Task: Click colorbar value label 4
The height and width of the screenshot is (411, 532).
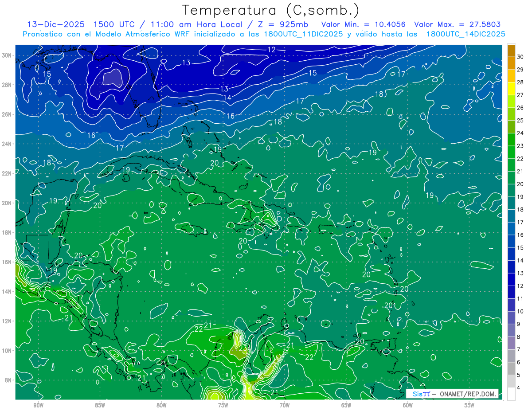Action: 519,388
